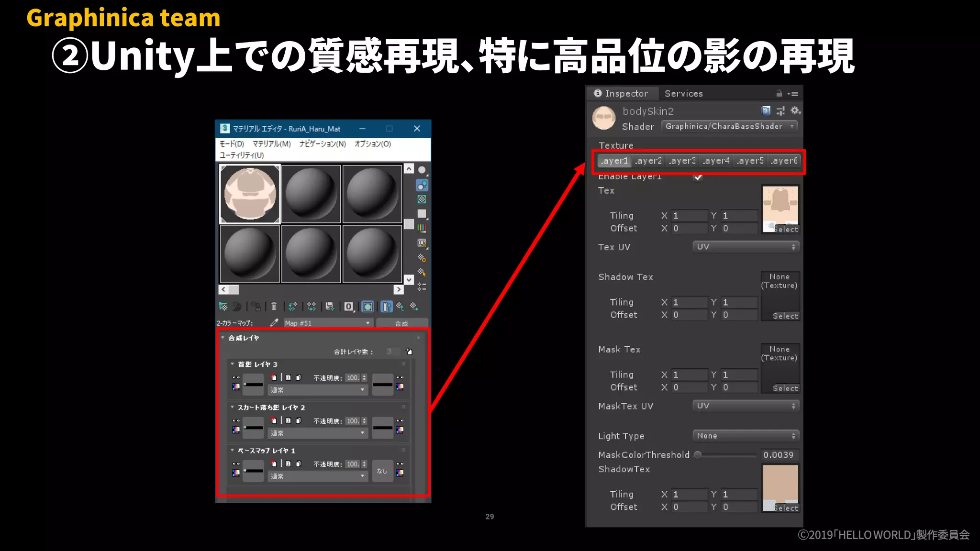This screenshot has height=551, width=980.
Task: Click the 合成 map type button
Action: (x=401, y=323)
